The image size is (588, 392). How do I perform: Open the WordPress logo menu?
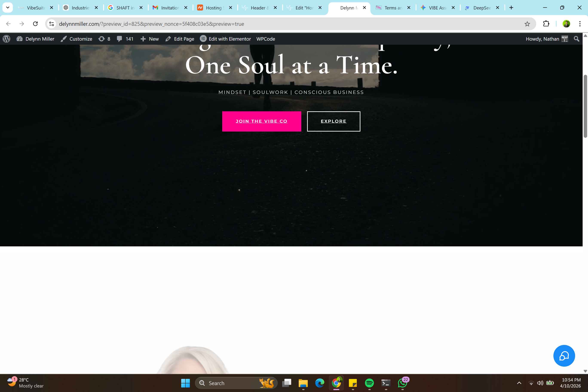click(x=6, y=39)
